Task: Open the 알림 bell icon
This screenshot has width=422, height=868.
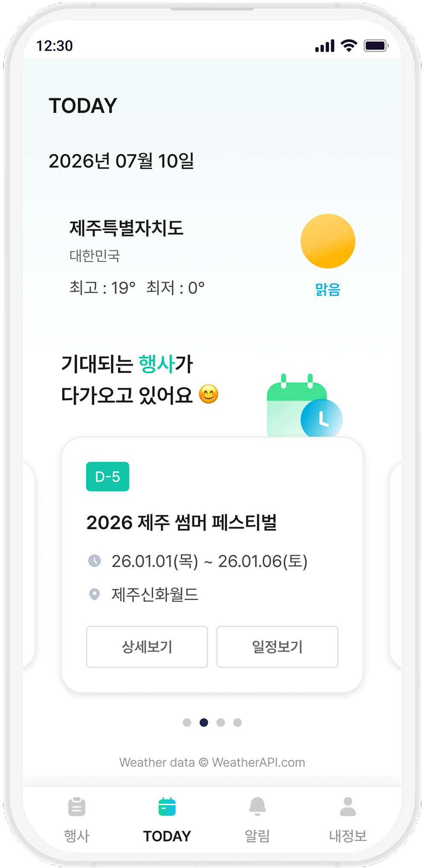Action: pos(257,807)
